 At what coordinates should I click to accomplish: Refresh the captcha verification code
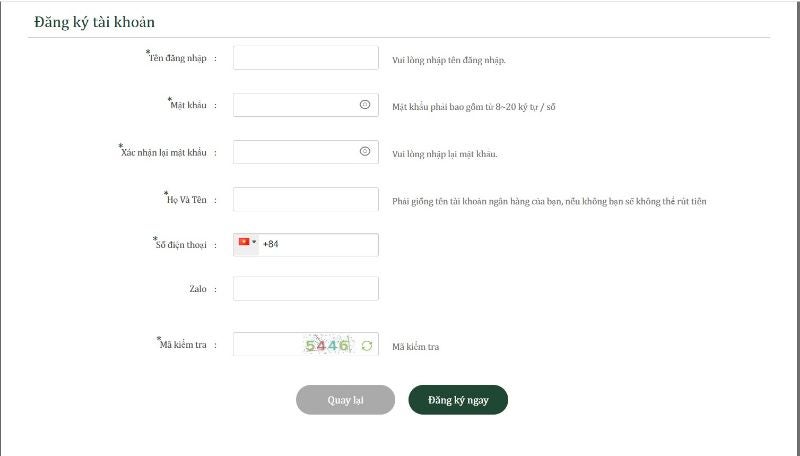367,346
